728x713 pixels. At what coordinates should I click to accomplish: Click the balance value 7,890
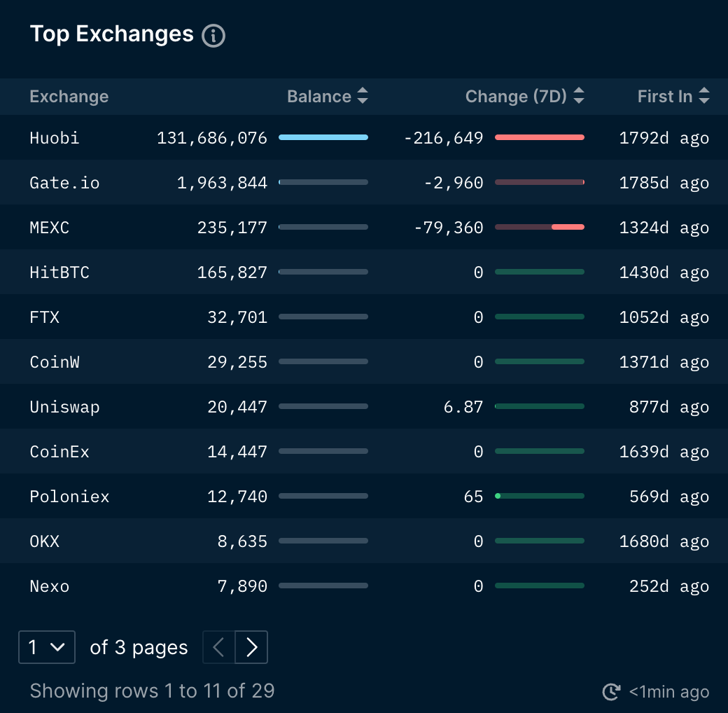tap(242, 586)
